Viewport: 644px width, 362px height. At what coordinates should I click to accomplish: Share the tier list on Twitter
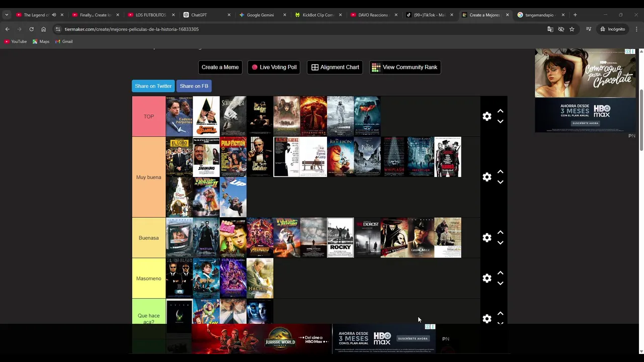pos(153,86)
